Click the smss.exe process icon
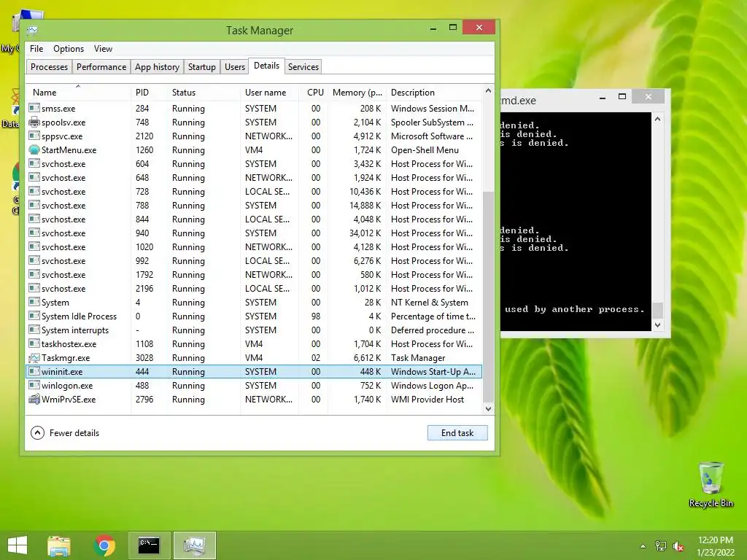This screenshot has width=747, height=560. (34, 108)
